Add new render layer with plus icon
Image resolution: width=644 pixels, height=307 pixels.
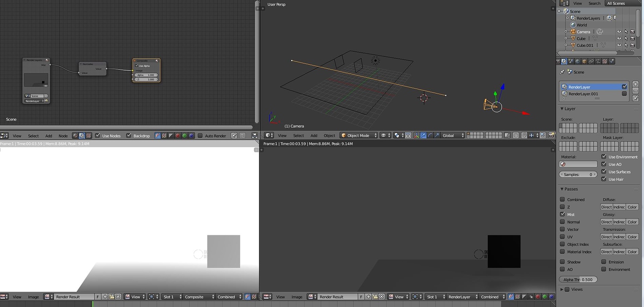point(635,84)
